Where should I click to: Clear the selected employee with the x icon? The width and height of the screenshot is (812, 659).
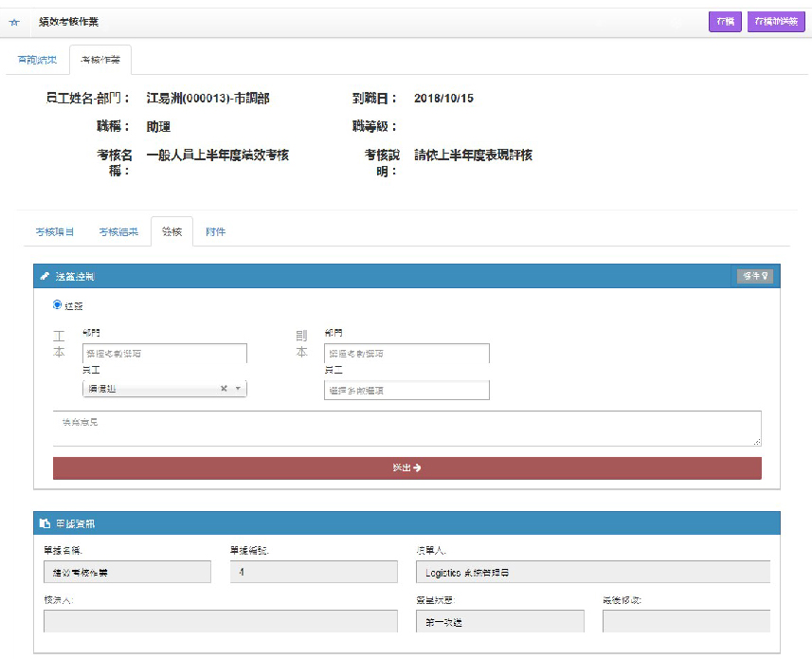pyautogui.click(x=223, y=390)
